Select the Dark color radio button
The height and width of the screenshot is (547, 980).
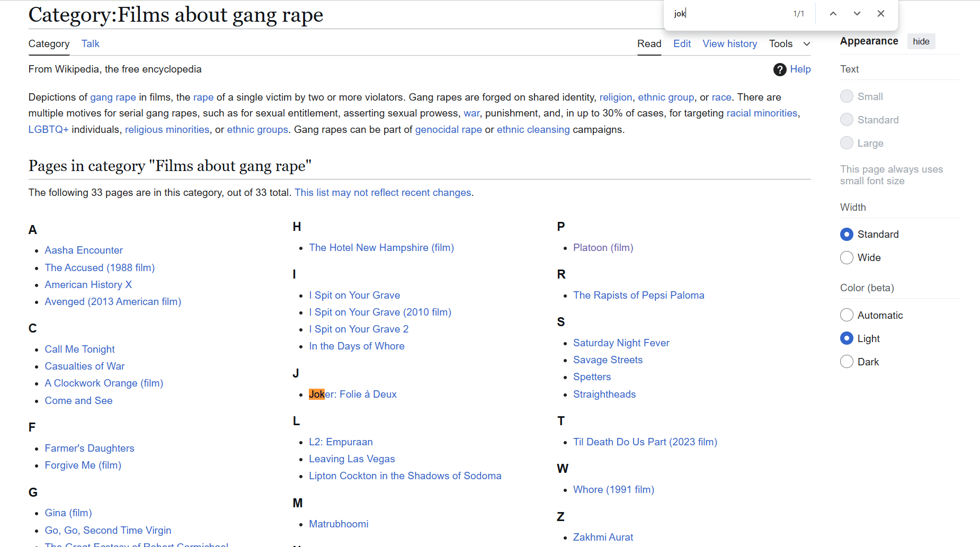coord(847,362)
